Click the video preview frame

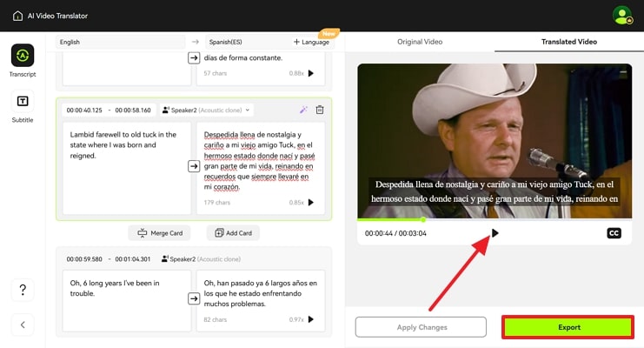(x=495, y=141)
